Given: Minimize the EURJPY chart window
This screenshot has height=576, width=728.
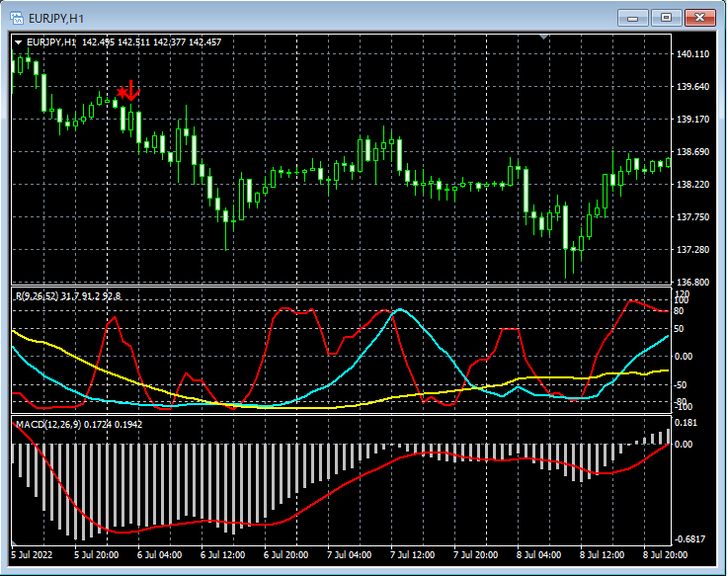Looking at the screenshot, I should coord(633,17).
